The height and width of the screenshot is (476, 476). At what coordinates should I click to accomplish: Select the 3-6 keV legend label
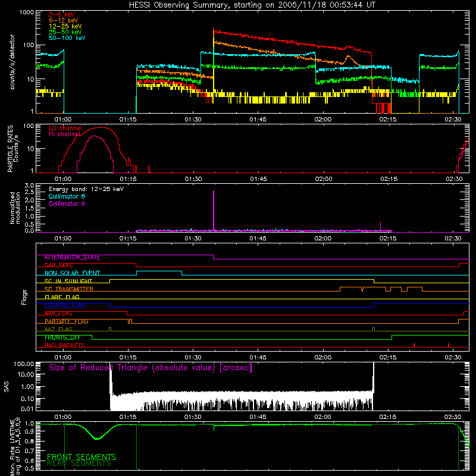click(62, 14)
